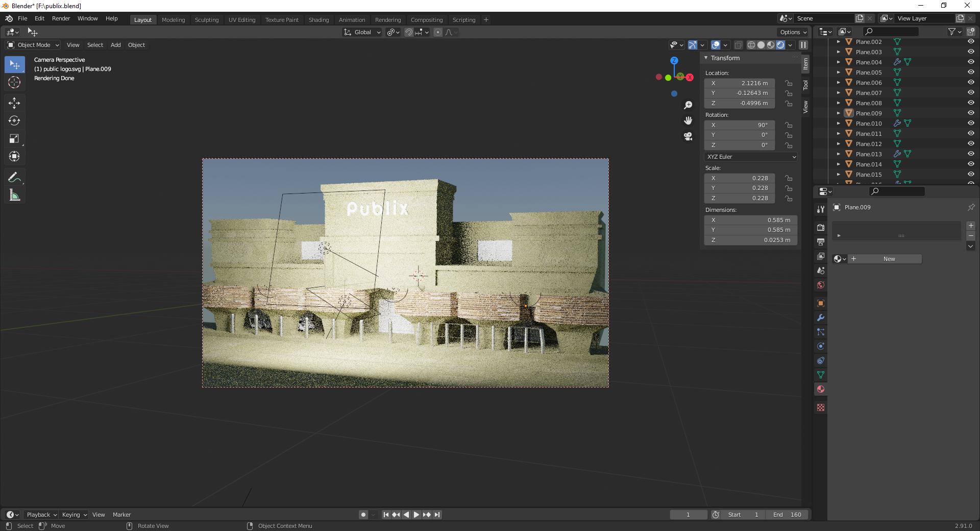Click the pan view hand icon
Screen dimensions: 980x531
[688, 120]
